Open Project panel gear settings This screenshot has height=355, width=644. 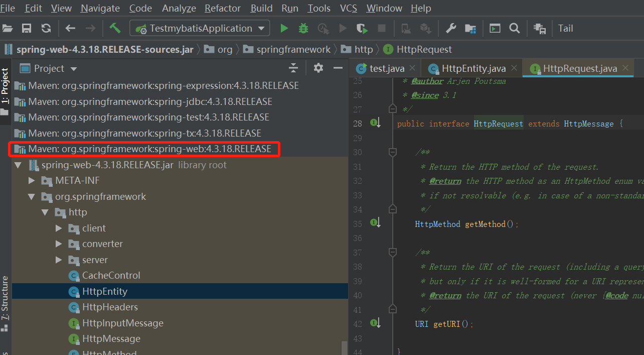coord(318,68)
